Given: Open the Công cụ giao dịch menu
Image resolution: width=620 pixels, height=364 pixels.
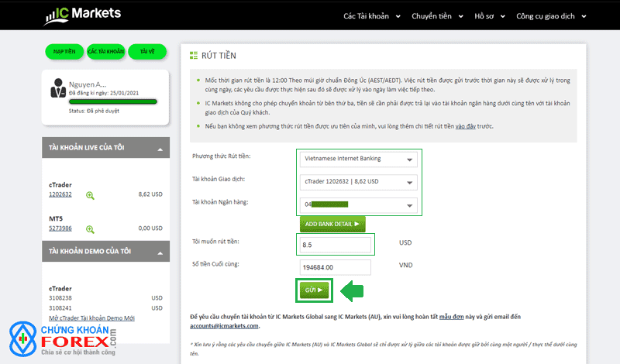Looking at the screenshot, I should (x=551, y=16).
